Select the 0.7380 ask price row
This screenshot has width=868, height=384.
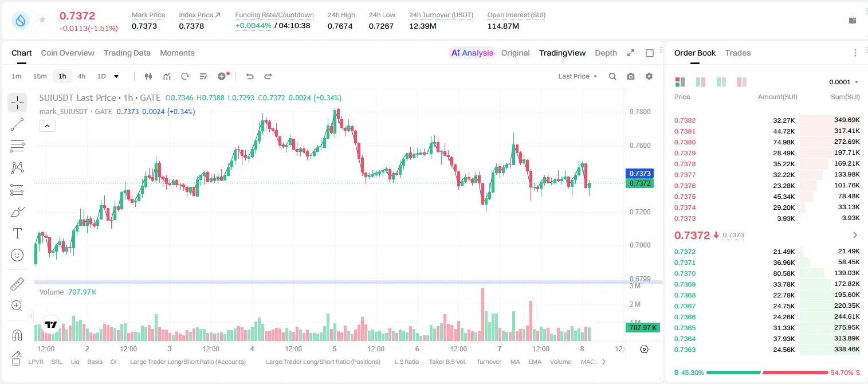767,142
